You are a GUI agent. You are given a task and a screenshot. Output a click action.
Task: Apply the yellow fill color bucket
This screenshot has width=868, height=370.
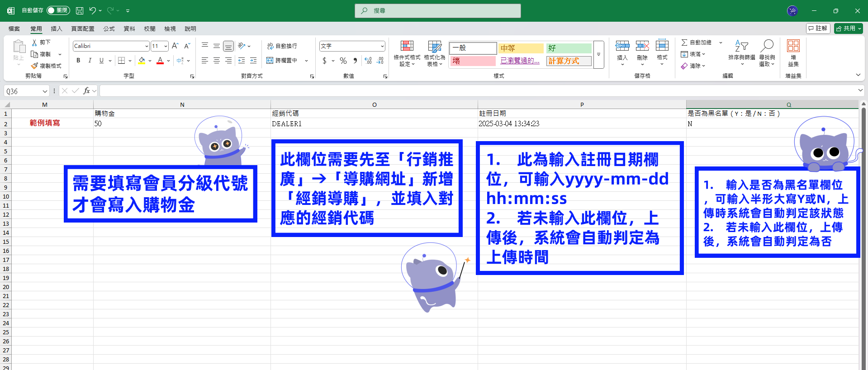[x=142, y=60]
